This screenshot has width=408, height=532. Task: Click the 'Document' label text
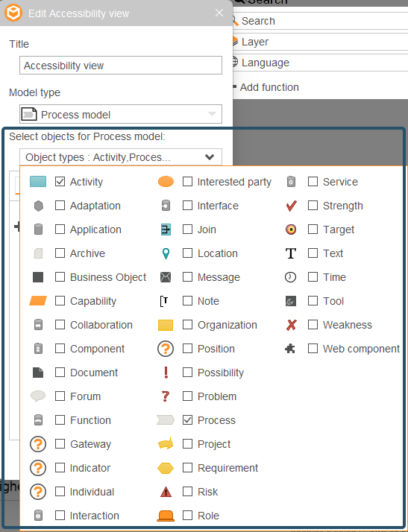pos(94,373)
